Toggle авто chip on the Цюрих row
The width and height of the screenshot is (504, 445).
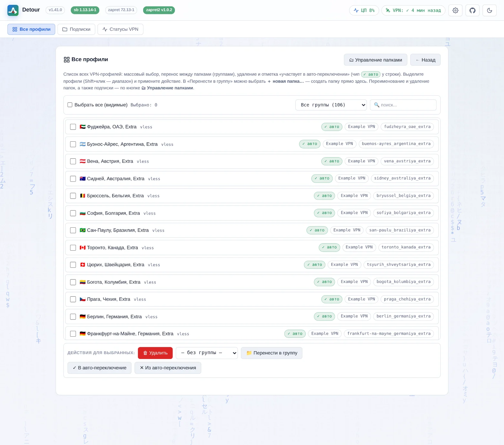(315, 265)
